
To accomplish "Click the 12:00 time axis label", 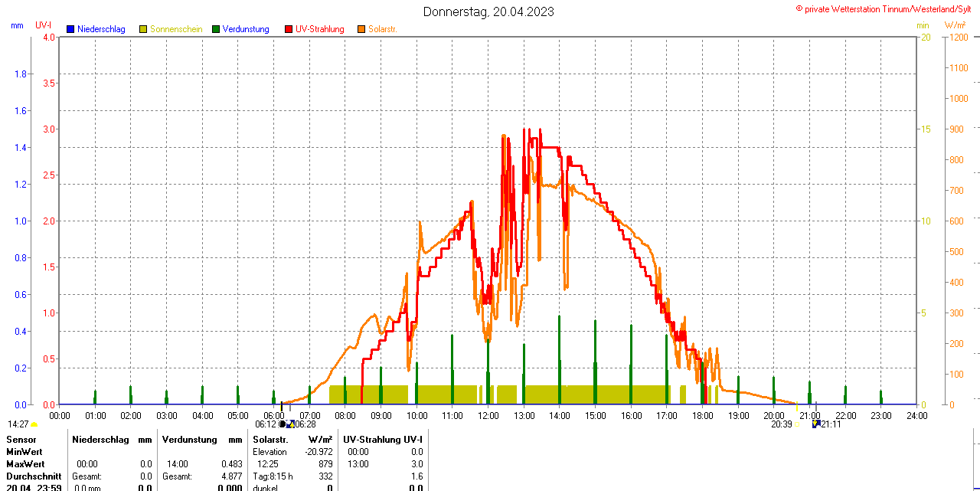I will pyautogui.click(x=488, y=415).
